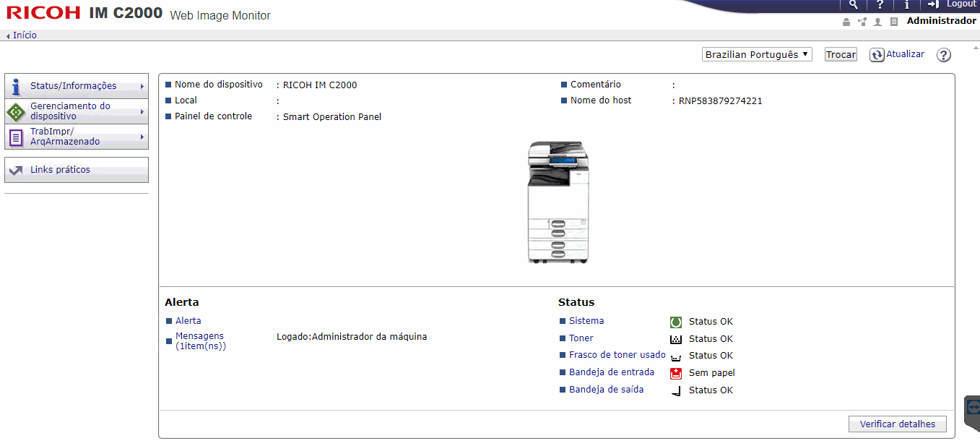Click the Atualizar refresh icon

[x=877, y=55]
